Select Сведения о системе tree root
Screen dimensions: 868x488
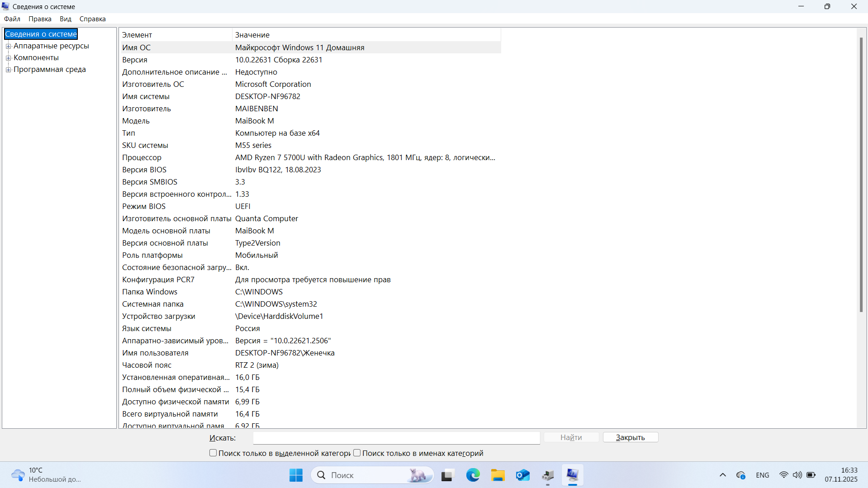tap(41, 34)
